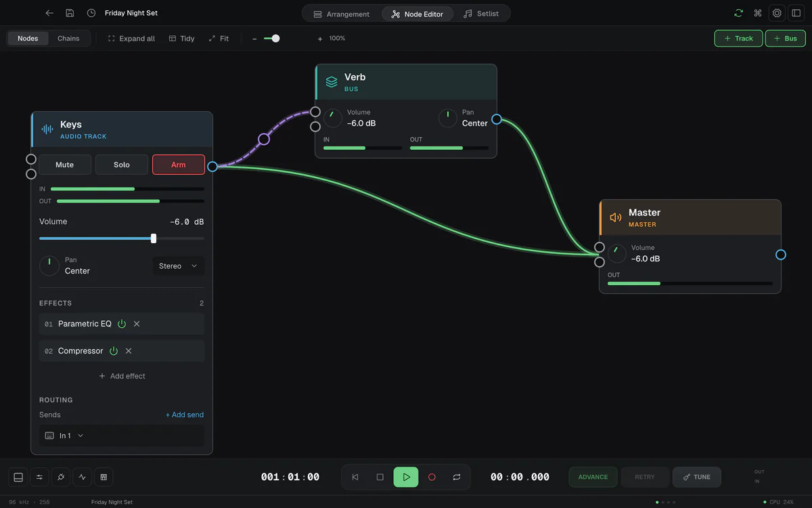The width and height of the screenshot is (812, 508).
Task: Click the zoom out minus icon
Action: point(254,39)
